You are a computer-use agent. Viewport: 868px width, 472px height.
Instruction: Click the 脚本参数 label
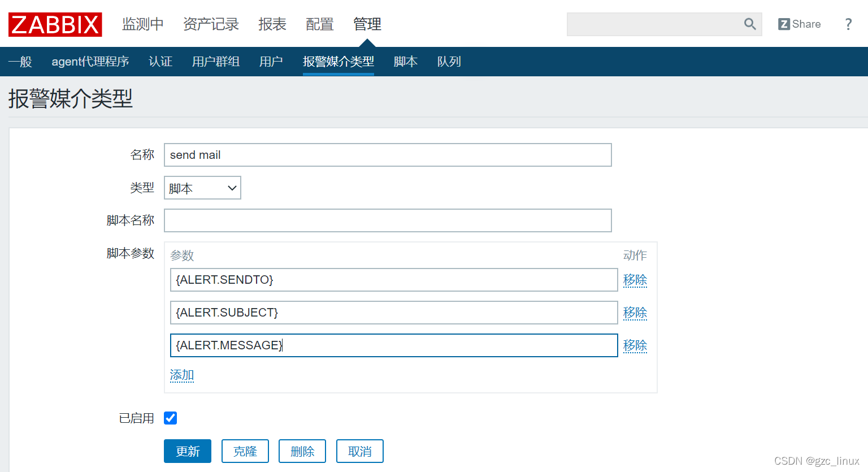131,253
